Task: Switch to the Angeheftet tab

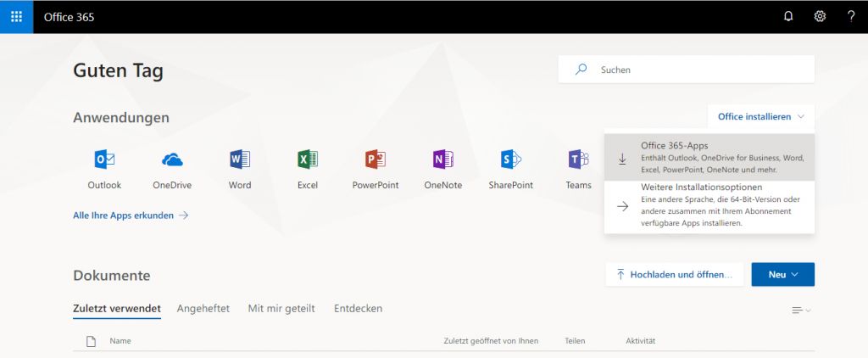Action: click(x=203, y=309)
